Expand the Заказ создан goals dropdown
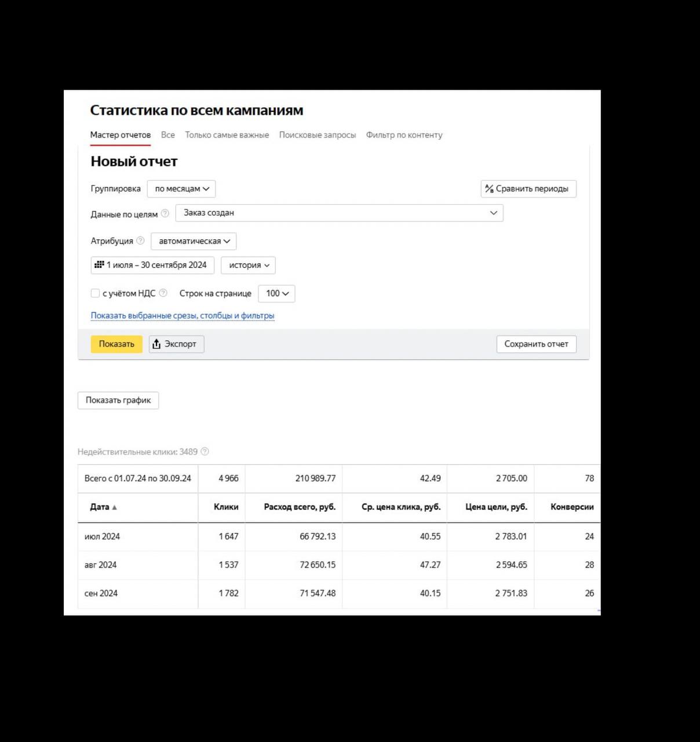The image size is (700, 742). (339, 213)
